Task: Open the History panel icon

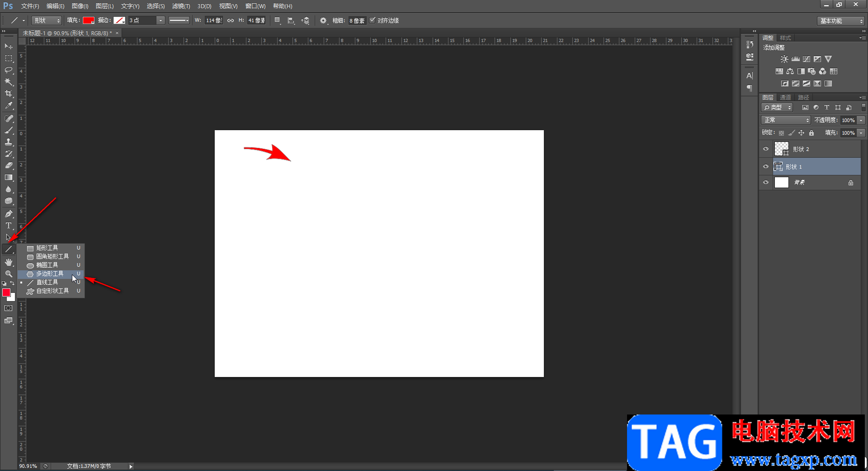Action: 750,44
